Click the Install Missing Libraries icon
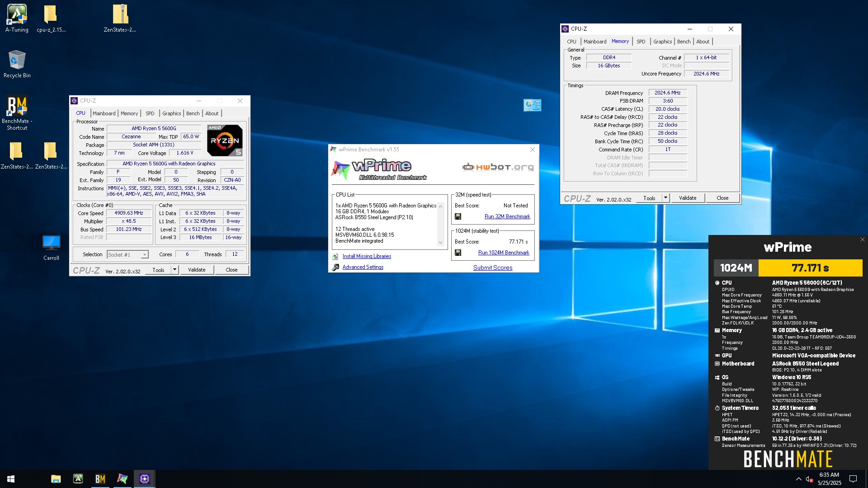This screenshot has width=868, height=488. click(335, 256)
